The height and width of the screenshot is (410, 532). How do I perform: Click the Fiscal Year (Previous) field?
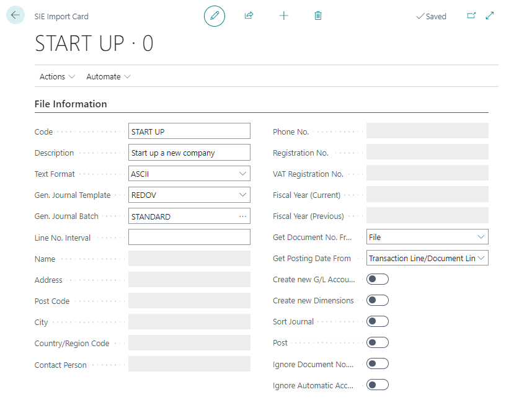tap(427, 215)
